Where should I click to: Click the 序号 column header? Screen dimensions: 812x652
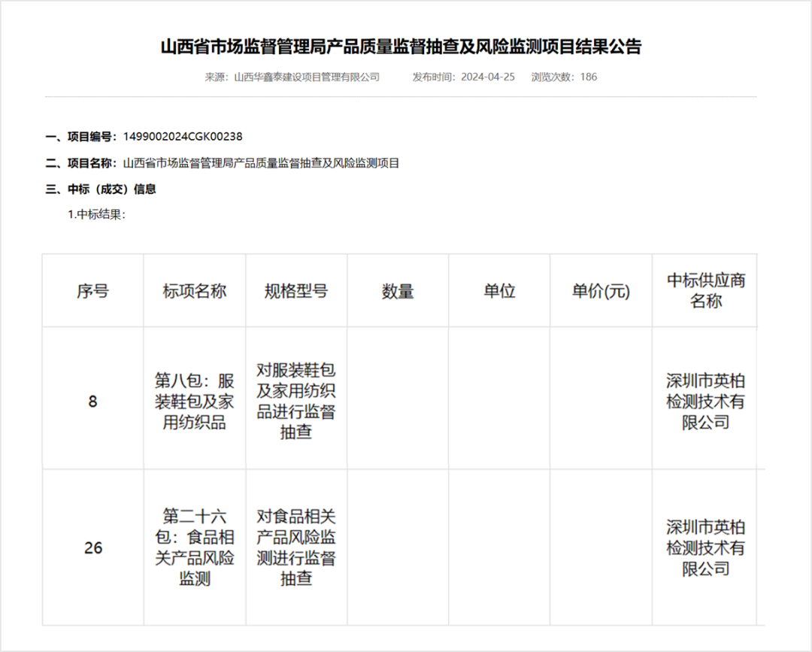point(92,291)
